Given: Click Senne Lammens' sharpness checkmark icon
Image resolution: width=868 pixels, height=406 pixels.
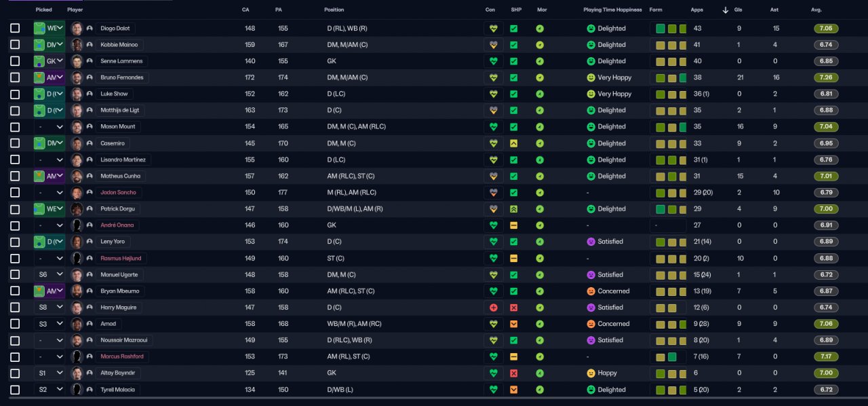Looking at the screenshot, I should 513,61.
